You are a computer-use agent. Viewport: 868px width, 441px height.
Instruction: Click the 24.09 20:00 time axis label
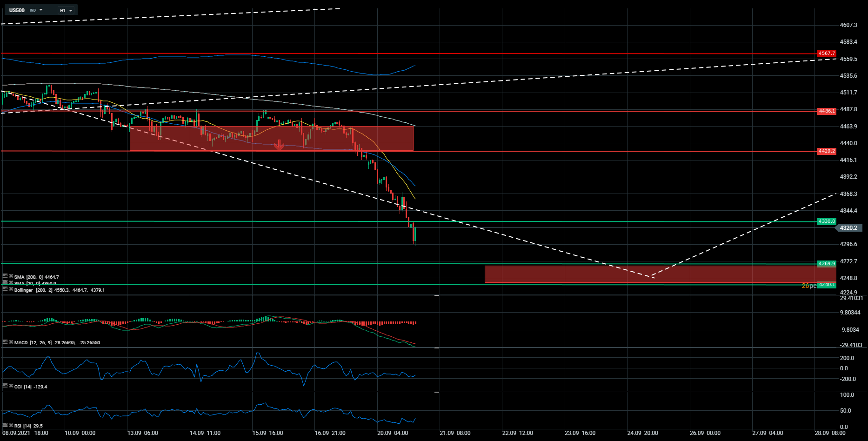pyautogui.click(x=642, y=433)
